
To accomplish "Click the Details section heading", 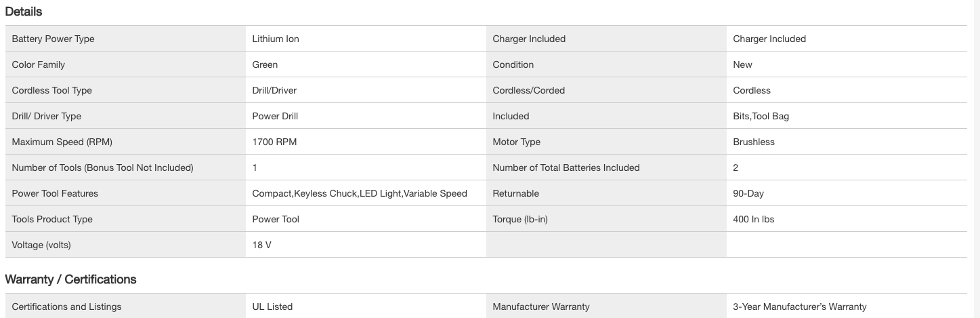I will (23, 12).
